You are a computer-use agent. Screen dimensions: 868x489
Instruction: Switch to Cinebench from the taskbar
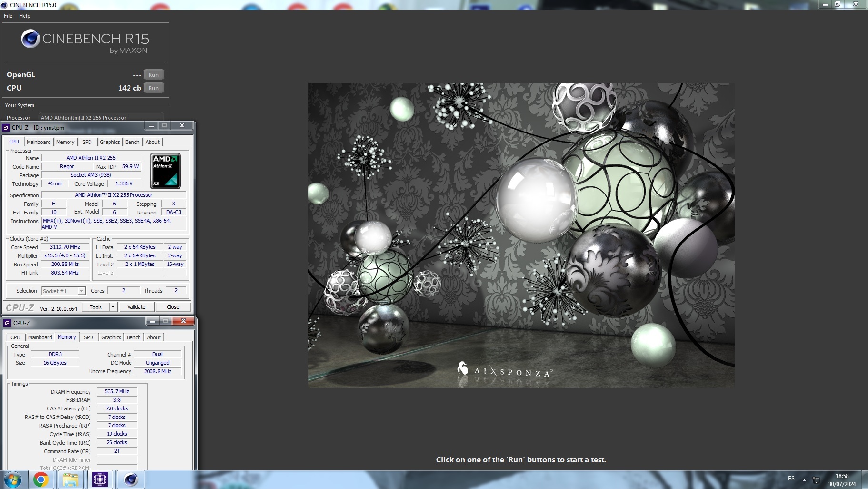click(131, 479)
